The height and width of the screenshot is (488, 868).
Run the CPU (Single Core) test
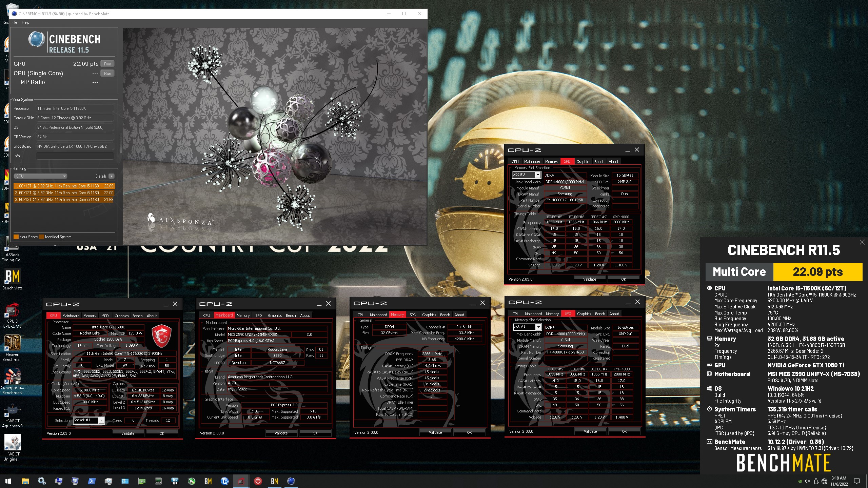tap(107, 74)
